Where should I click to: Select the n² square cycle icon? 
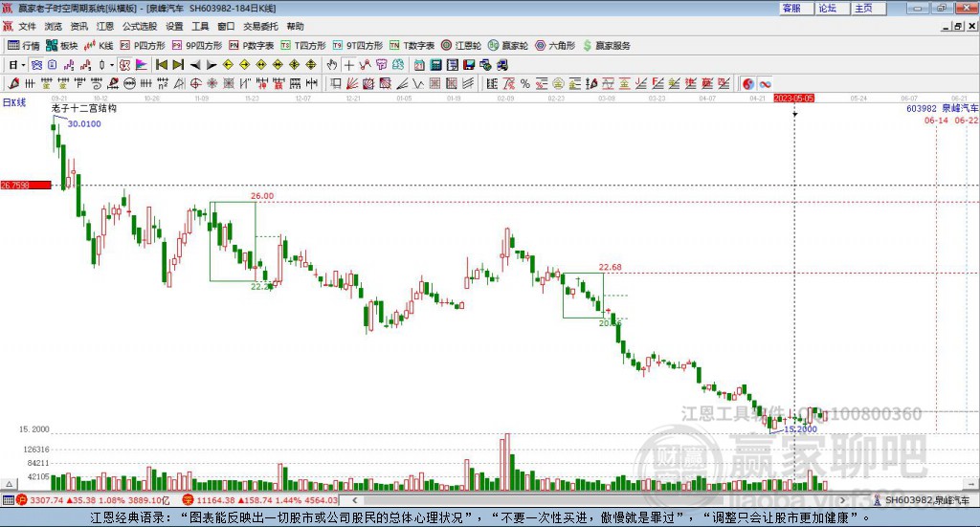tap(163, 83)
